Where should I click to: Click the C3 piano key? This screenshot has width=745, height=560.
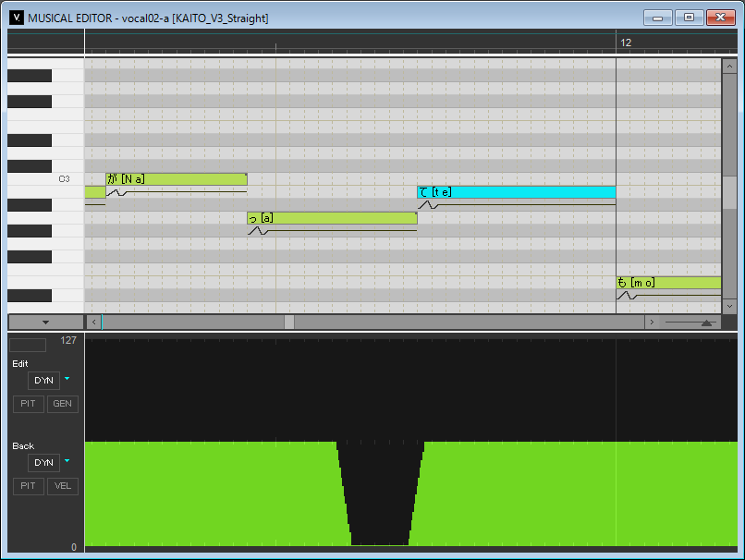[45, 179]
